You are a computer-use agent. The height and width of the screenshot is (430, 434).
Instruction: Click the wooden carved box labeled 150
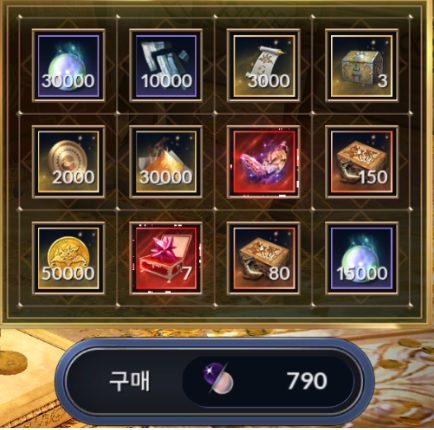pyautogui.click(x=362, y=162)
